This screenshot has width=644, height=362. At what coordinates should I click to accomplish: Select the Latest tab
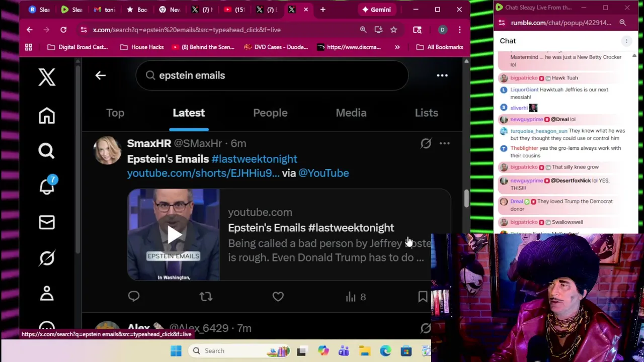coord(189,113)
